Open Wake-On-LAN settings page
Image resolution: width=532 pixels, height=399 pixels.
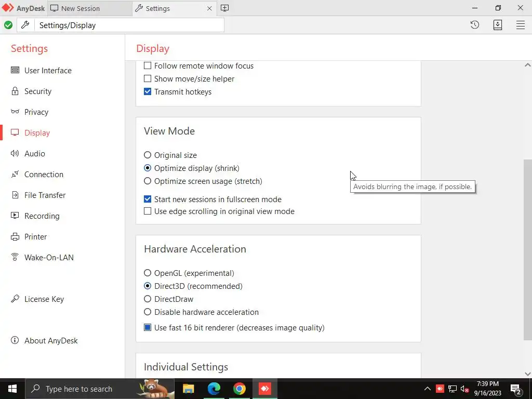click(x=49, y=257)
